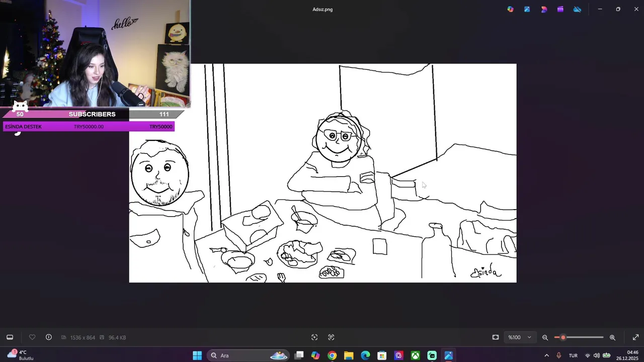Open Google Chrome on the taskbar
644x362 pixels.
point(332,355)
